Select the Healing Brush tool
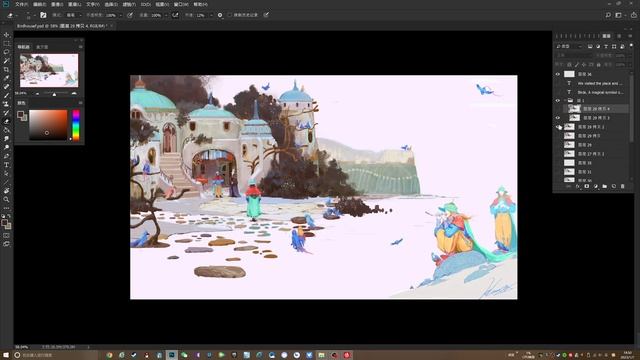The height and width of the screenshot is (360, 640). [x=6, y=87]
